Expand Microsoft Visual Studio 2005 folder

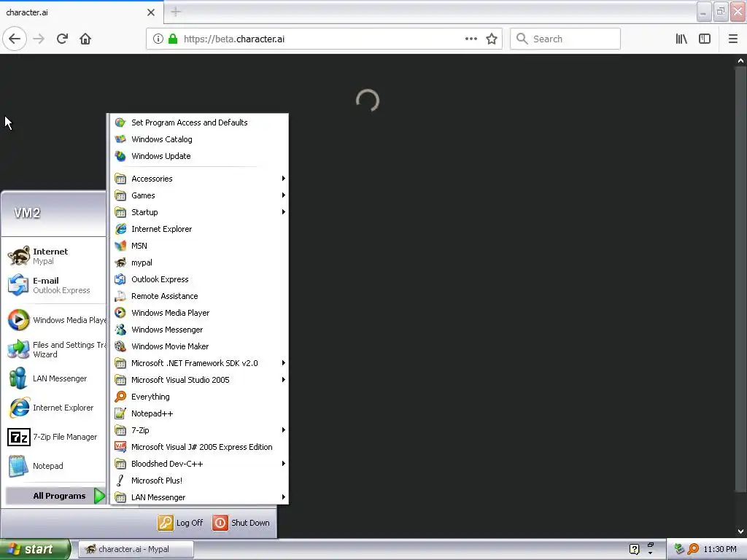click(x=199, y=379)
